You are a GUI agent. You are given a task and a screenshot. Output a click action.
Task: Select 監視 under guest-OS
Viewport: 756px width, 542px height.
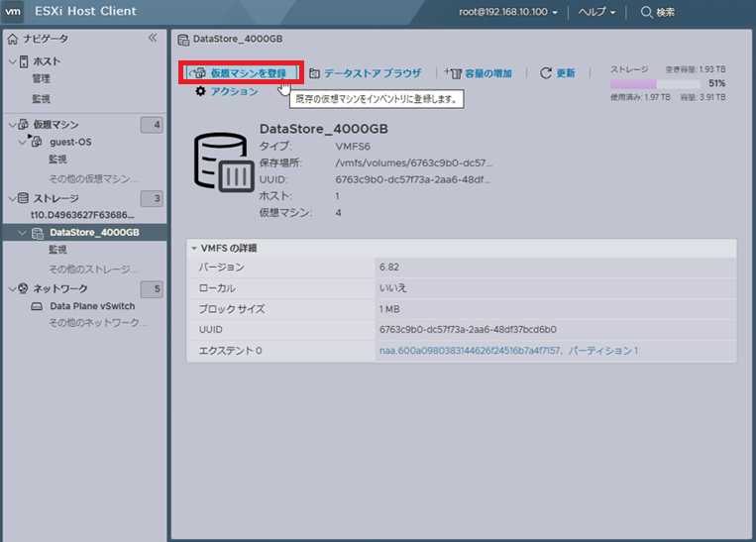click(x=57, y=160)
